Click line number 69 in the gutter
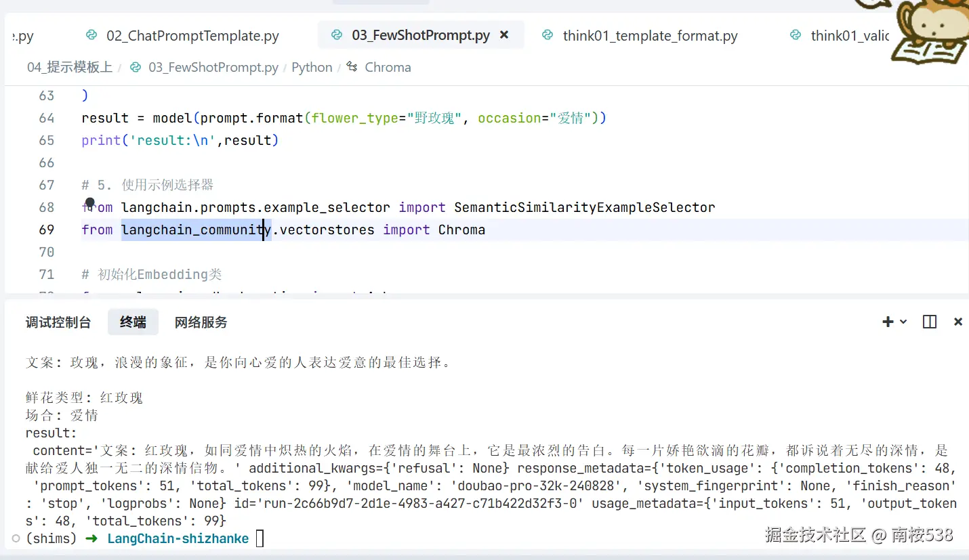The width and height of the screenshot is (969, 560). point(46,230)
